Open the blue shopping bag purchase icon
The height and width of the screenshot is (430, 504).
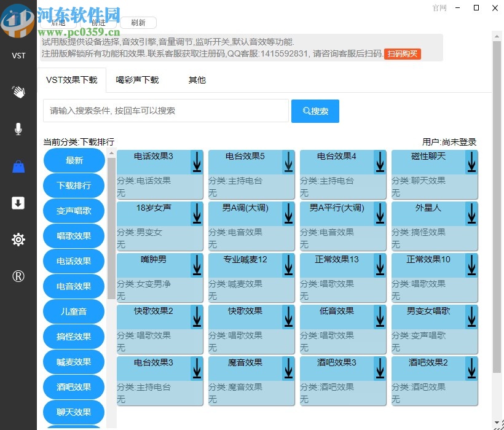point(18,165)
